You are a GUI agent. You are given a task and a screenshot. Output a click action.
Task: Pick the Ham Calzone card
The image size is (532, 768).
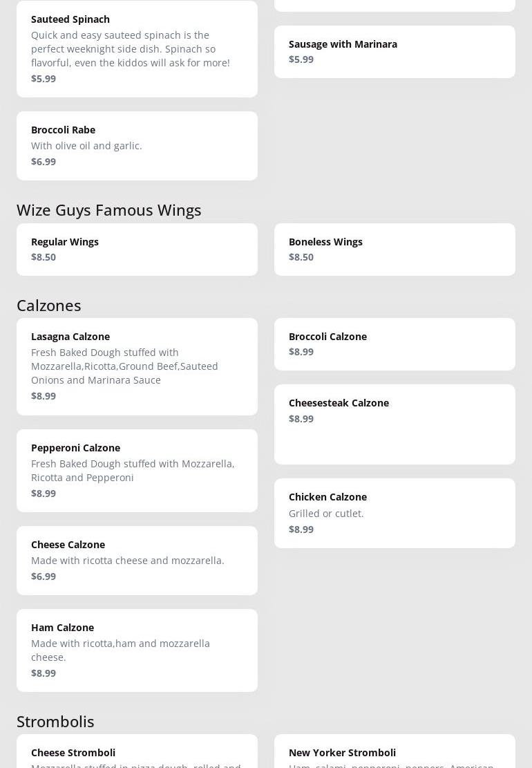[137, 650]
